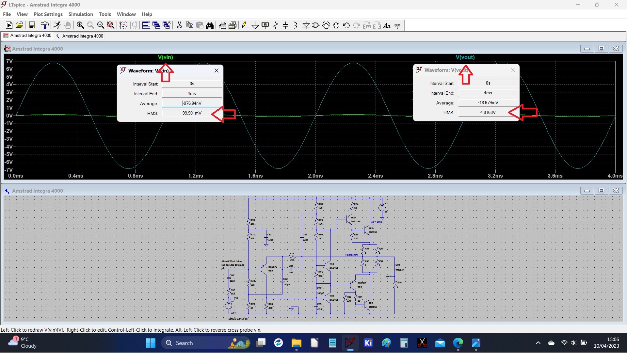Maximize the waveform plot pane
The image size is (627, 364).
point(601,49)
